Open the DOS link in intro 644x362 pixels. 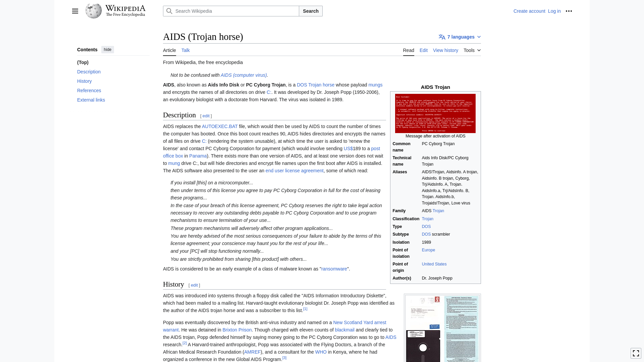point(302,85)
